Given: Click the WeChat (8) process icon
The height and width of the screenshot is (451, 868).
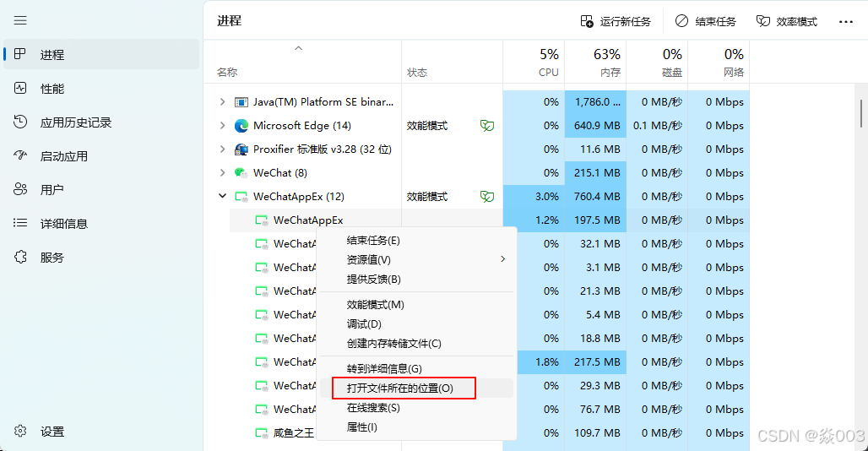Looking at the screenshot, I should (x=241, y=172).
